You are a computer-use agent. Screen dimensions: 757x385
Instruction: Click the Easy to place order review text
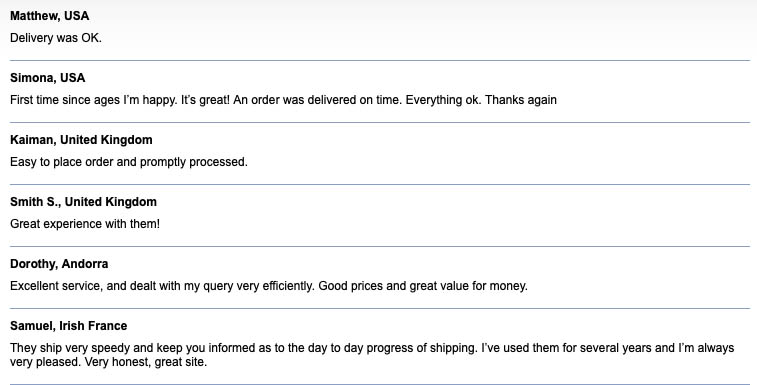[x=129, y=162]
